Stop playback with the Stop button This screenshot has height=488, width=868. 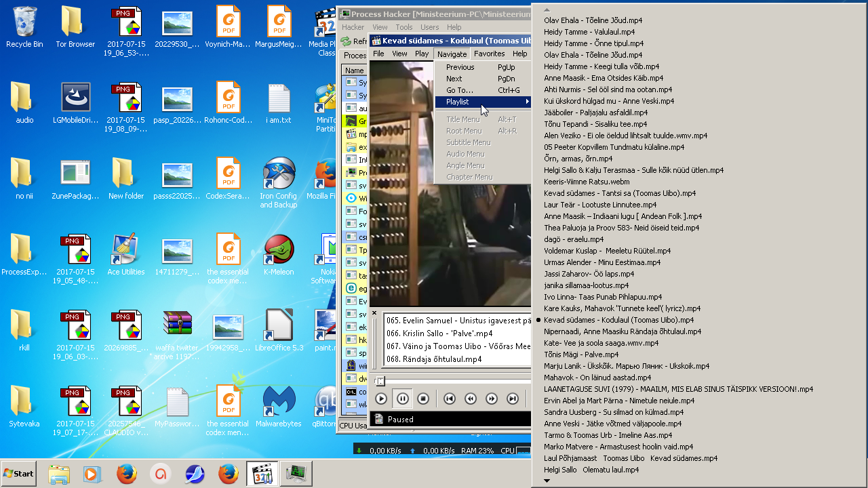pyautogui.click(x=423, y=399)
